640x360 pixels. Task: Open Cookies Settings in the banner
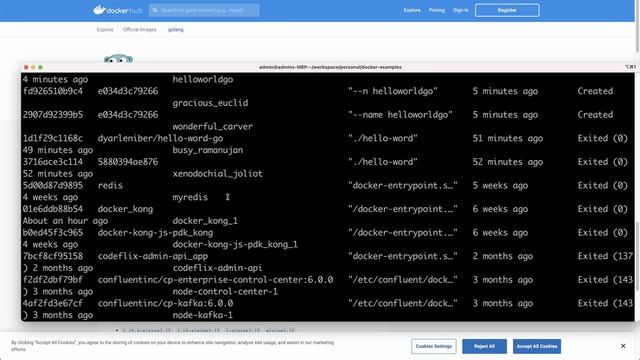[433, 346]
